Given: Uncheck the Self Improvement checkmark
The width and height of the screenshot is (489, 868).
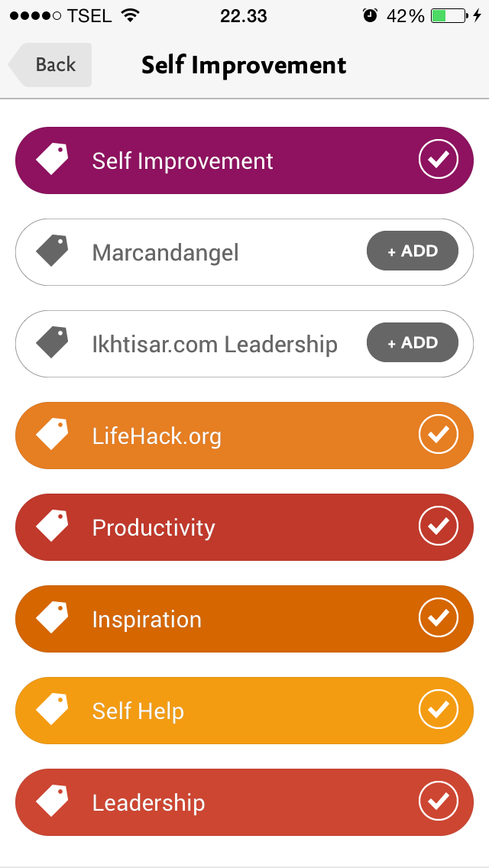Looking at the screenshot, I should pyautogui.click(x=439, y=160).
